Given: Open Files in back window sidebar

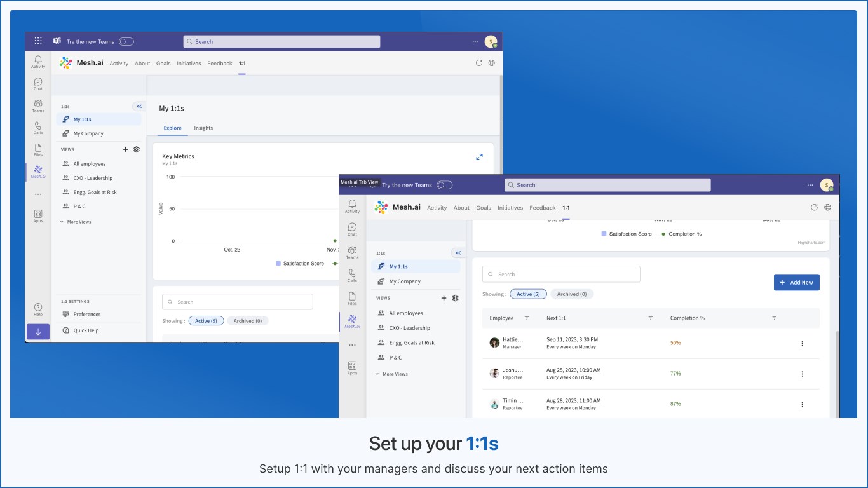Looking at the screenshot, I should (x=38, y=150).
